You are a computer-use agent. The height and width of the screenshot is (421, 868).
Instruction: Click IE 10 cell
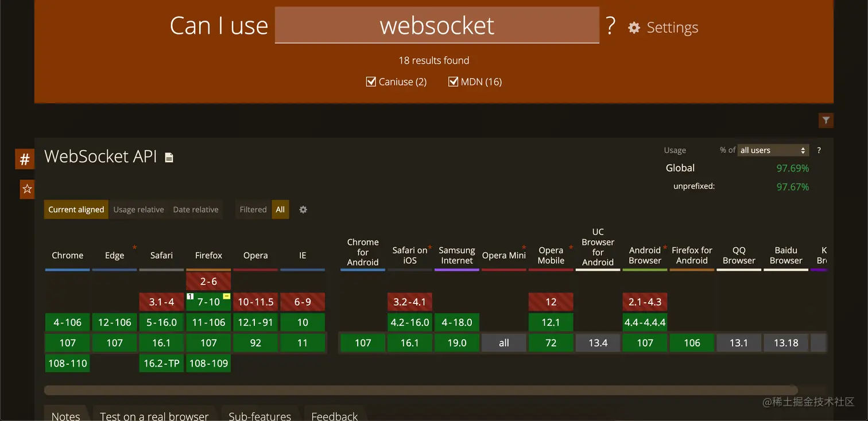[x=303, y=322]
